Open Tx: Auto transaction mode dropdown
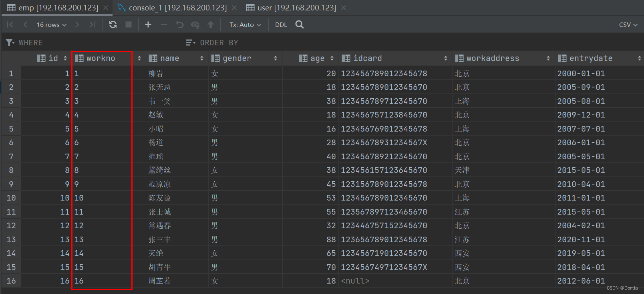 point(245,24)
